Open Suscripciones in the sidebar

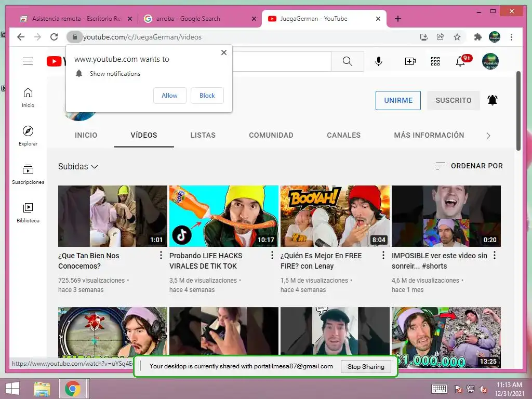[x=28, y=175]
